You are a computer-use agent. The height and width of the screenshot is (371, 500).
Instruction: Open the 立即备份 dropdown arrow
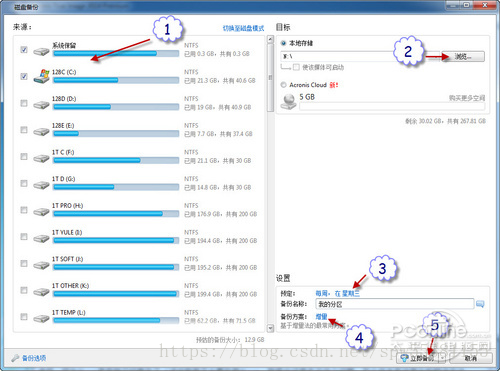pyautogui.click(x=443, y=358)
